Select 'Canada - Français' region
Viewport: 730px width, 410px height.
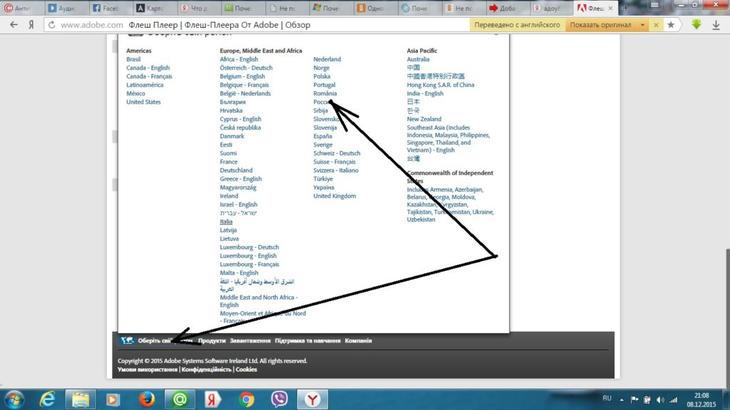[x=149, y=76]
